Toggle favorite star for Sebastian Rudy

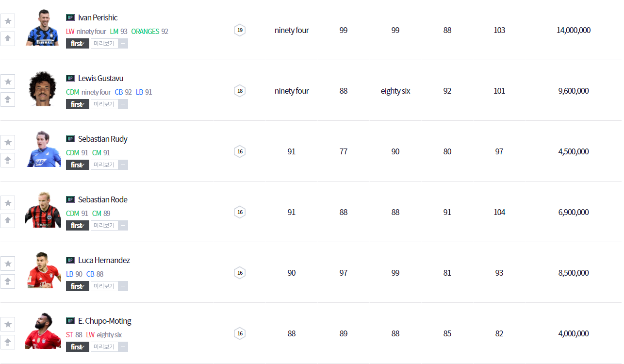8,142
